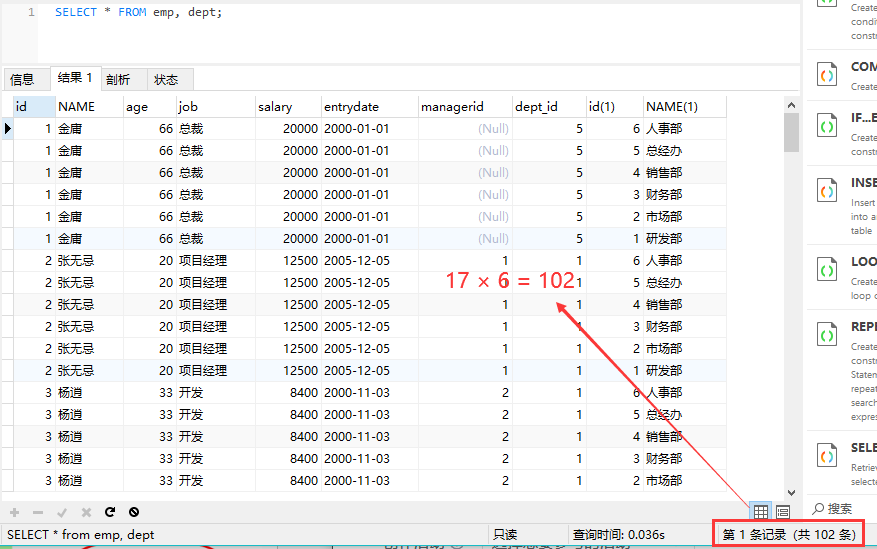Viewport: 877px width, 549px height.
Task: Sort by the id column header
Action: pos(34,106)
